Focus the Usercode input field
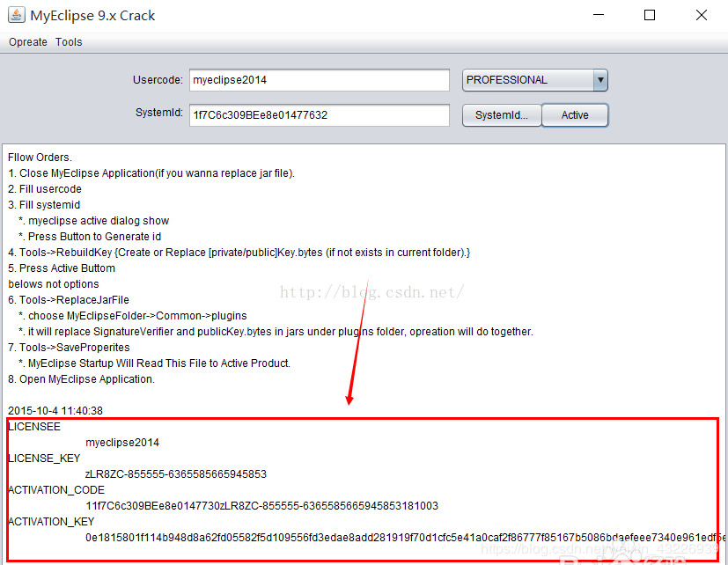 click(x=319, y=80)
